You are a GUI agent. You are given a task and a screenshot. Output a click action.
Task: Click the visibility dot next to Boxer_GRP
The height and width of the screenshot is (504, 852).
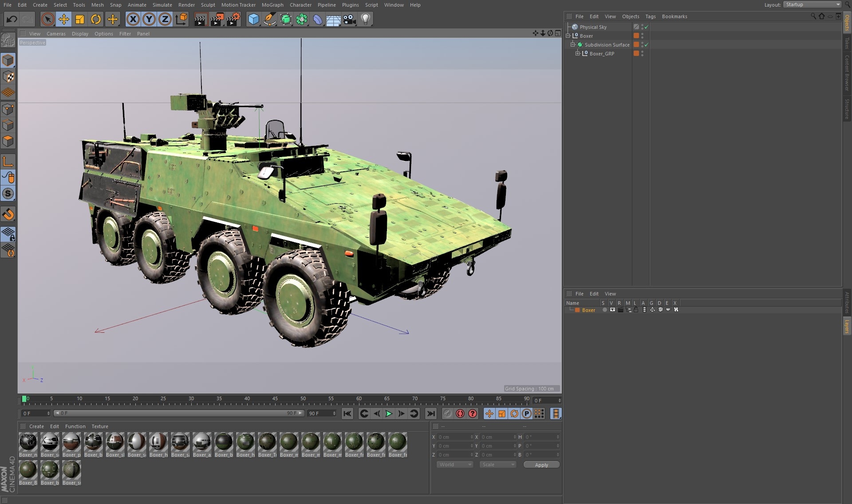pyautogui.click(x=643, y=52)
